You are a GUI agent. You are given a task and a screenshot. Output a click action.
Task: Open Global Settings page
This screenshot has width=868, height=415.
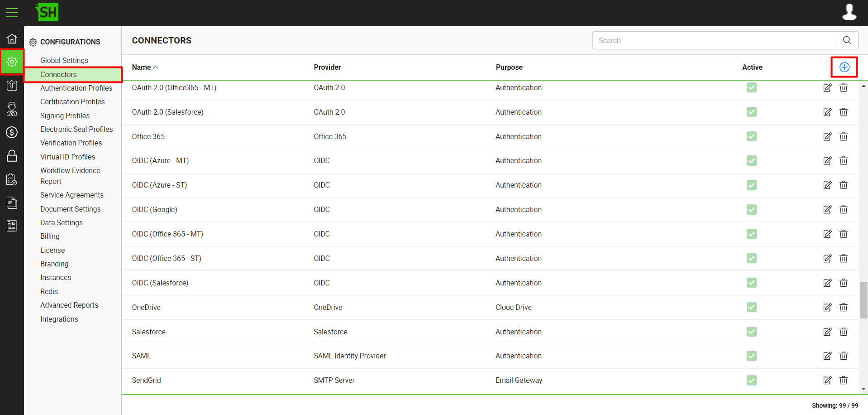pos(64,60)
